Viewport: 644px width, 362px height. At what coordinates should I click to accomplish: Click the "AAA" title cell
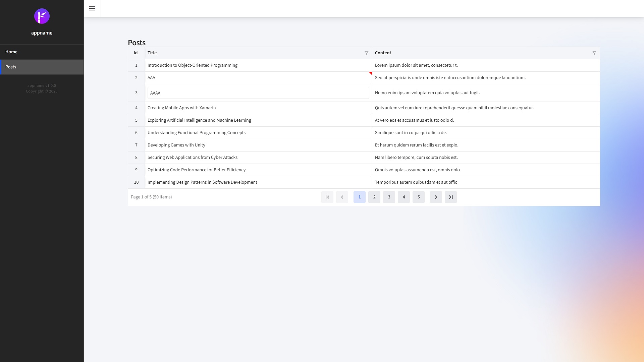pyautogui.click(x=258, y=78)
